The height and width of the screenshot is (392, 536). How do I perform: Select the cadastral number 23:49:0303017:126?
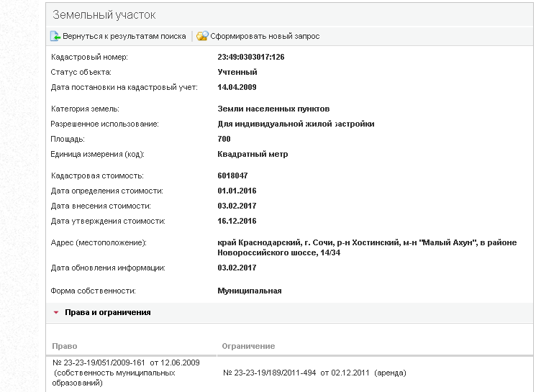(x=251, y=57)
